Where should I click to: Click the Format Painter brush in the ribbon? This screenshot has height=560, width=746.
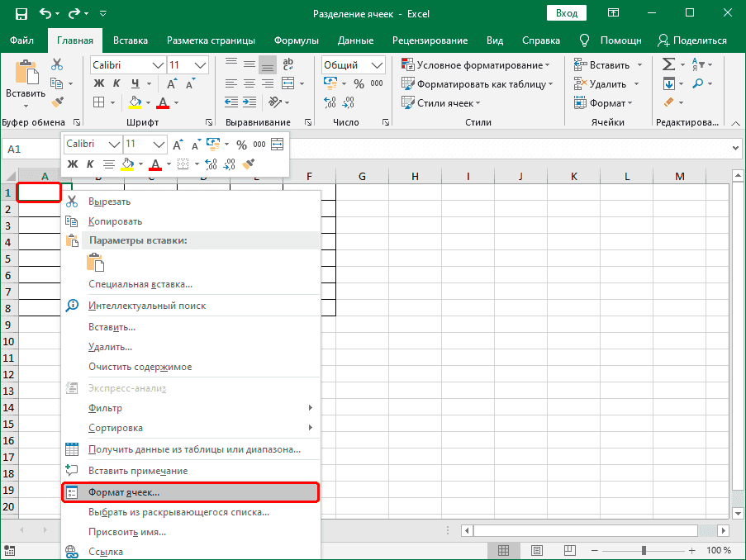pos(57,102)
